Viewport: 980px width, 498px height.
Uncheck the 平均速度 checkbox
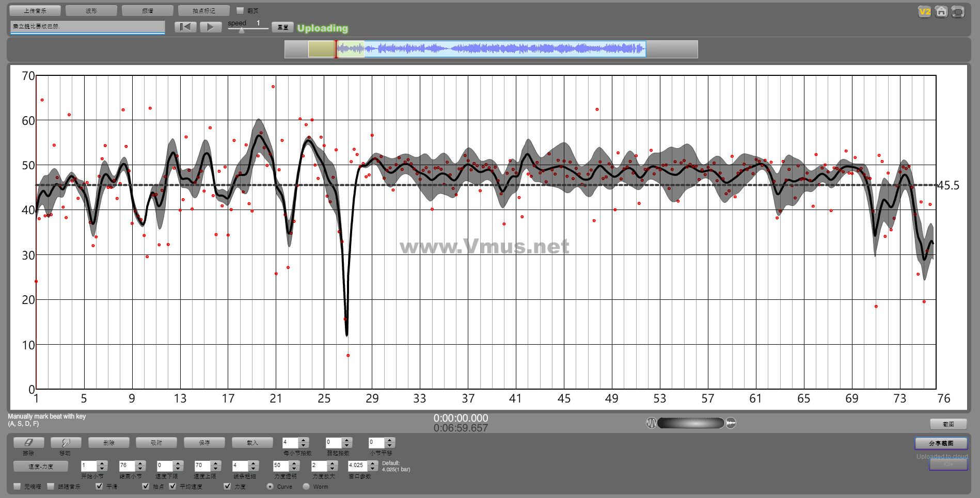click(173, 486)
